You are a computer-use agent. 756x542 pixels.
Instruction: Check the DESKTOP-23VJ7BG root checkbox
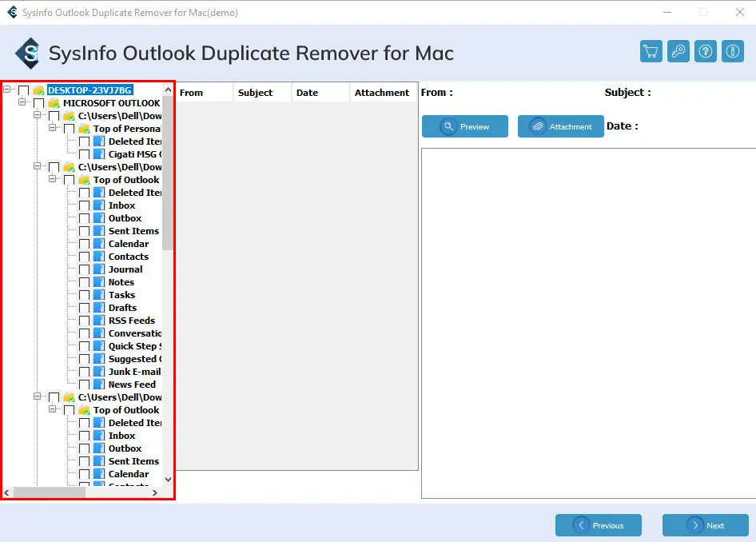(24, 90)
